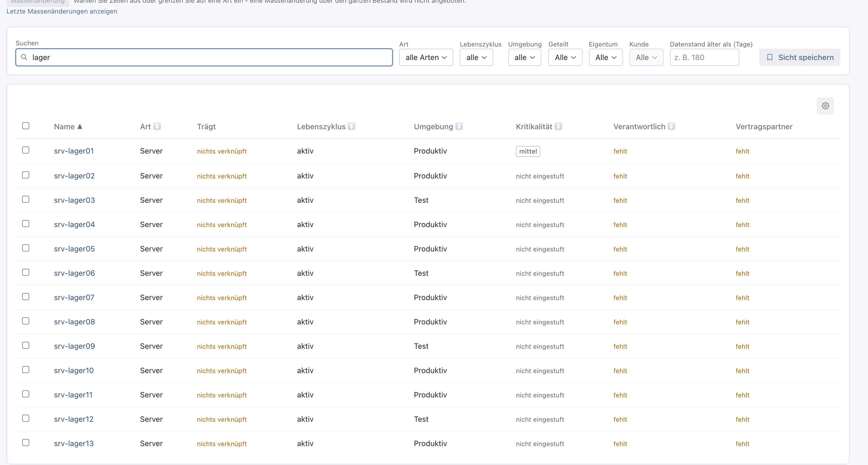Image resolution: width=868 pixels, height=465 pixels.
Task: Click the sort icon next to Kritikalität
Action: [558, 126]
